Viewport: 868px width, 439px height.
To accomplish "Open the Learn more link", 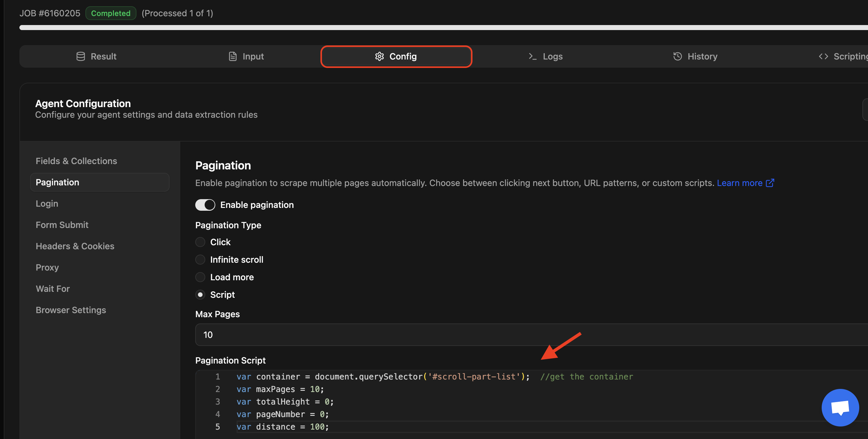I will pyautogui.click(x=739, y=183).
